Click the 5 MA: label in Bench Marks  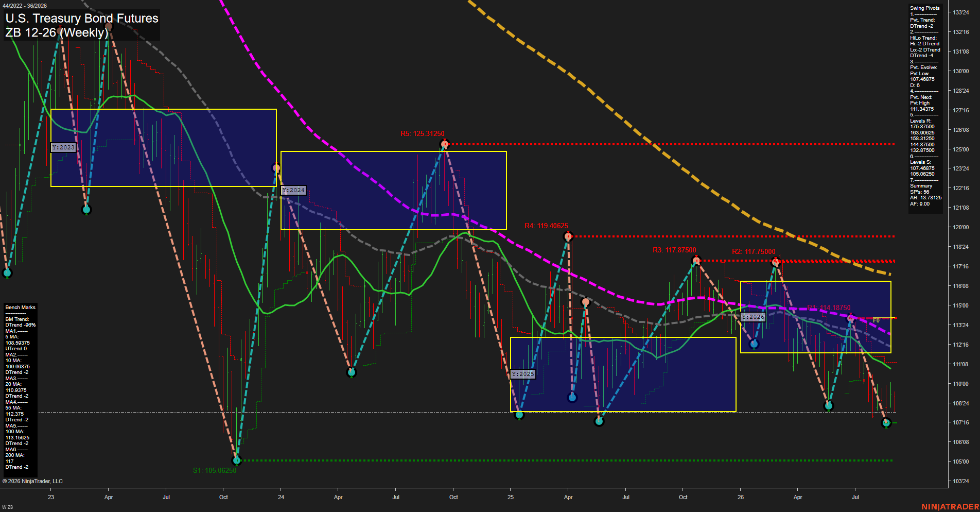12,337
